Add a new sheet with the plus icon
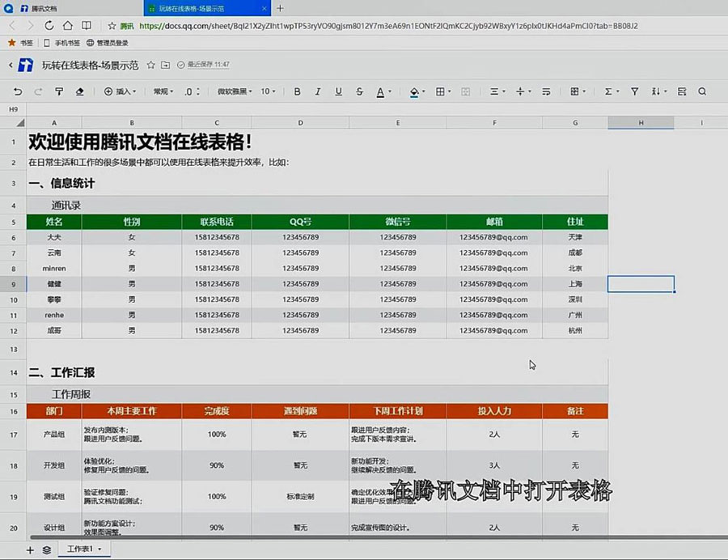728x560 pixels. pos(30,550)
